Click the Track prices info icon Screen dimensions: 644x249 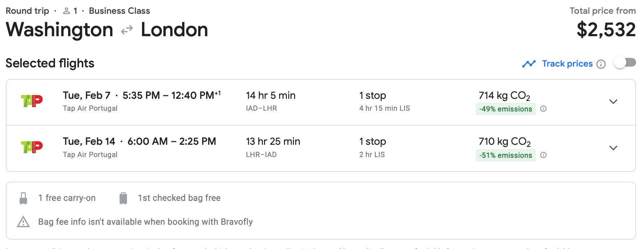[601, 64]
